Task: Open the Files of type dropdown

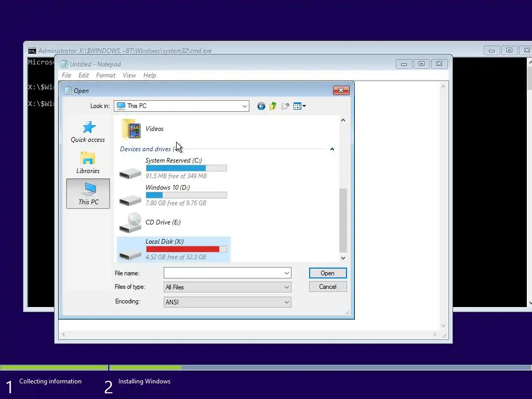Action: (x=228, y=287)
